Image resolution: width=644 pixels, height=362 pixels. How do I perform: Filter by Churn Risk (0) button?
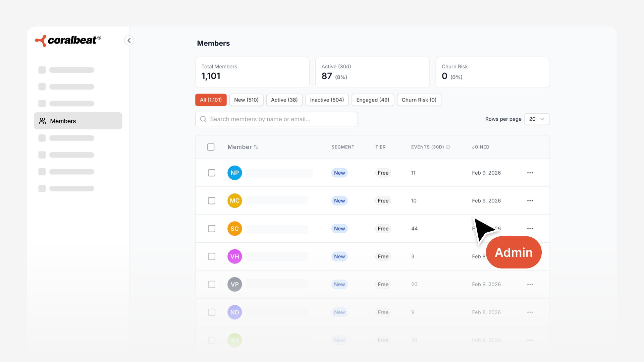[x=419, y=100]
